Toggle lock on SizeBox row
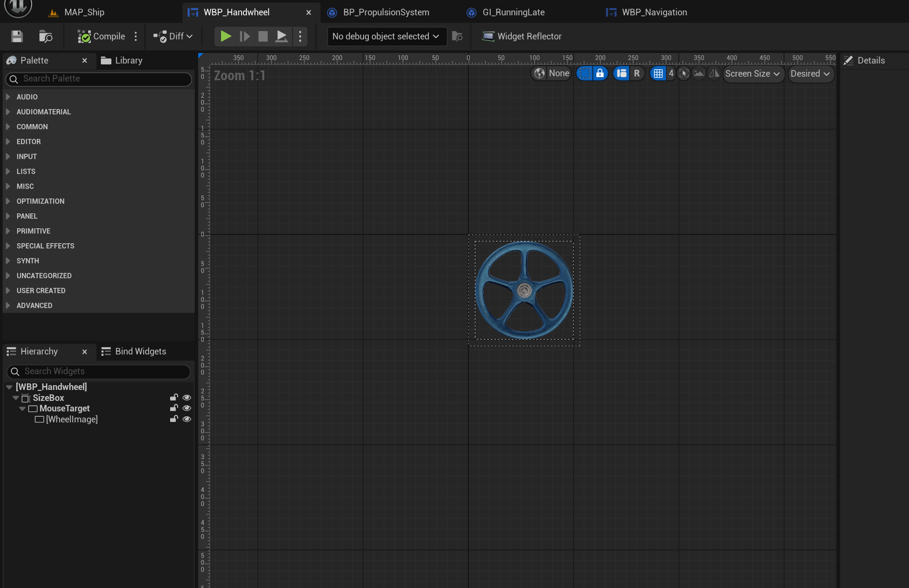 click(x=174, y=397)
